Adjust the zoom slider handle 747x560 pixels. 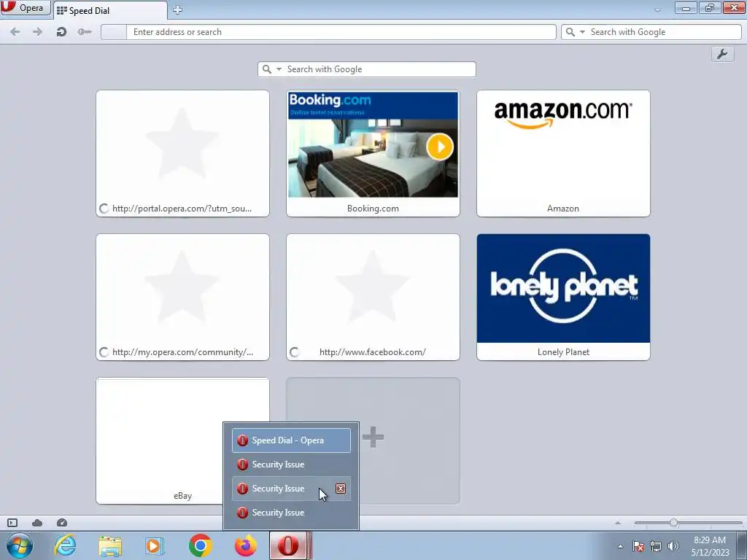pos(673,523)
